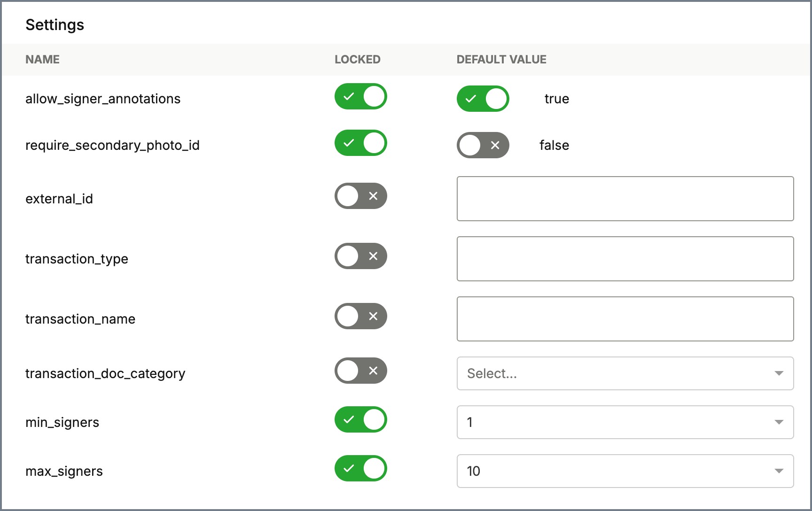Click the DEFAULT VALUE column header

click(x=501, y=60)
